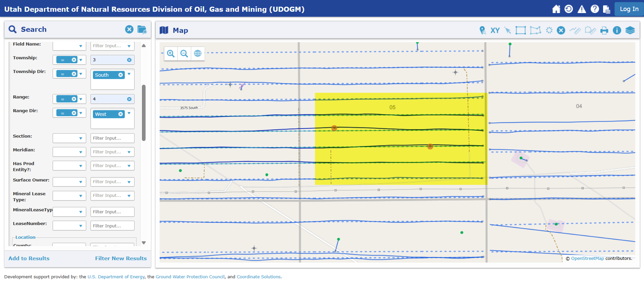Viewport: 644px width, 291px height.
Task: Zoom out on the map
Action: click(184, 54)
